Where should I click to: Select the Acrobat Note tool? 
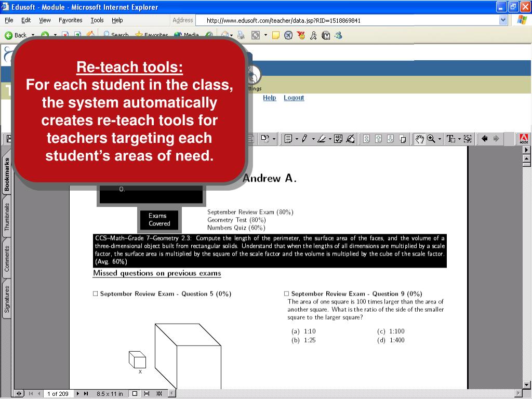tap(288, 138)
